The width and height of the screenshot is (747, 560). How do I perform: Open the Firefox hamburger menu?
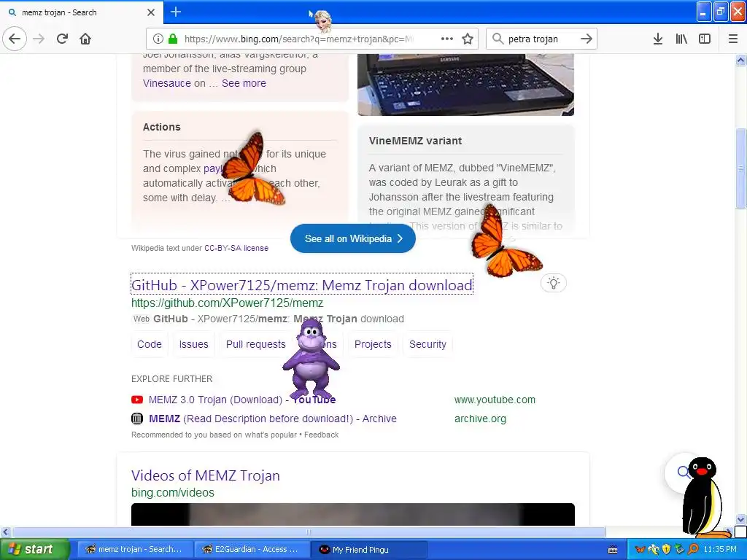[733, 39]
